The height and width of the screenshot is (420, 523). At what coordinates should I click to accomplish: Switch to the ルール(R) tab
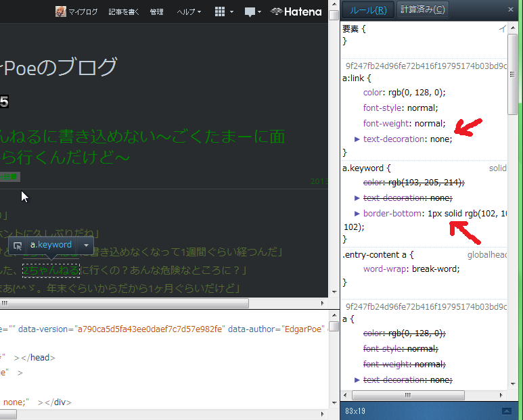pyautogui.click(x=368, y=9)
